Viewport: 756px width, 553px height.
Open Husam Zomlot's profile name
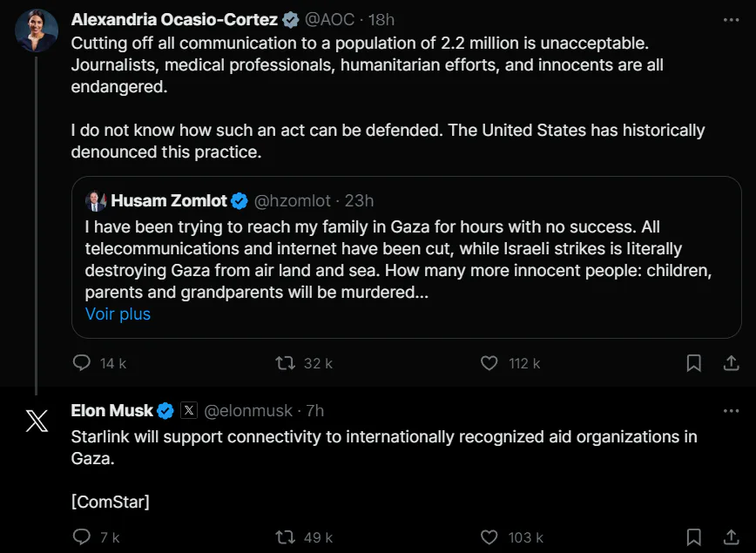(x=169, y=200)
